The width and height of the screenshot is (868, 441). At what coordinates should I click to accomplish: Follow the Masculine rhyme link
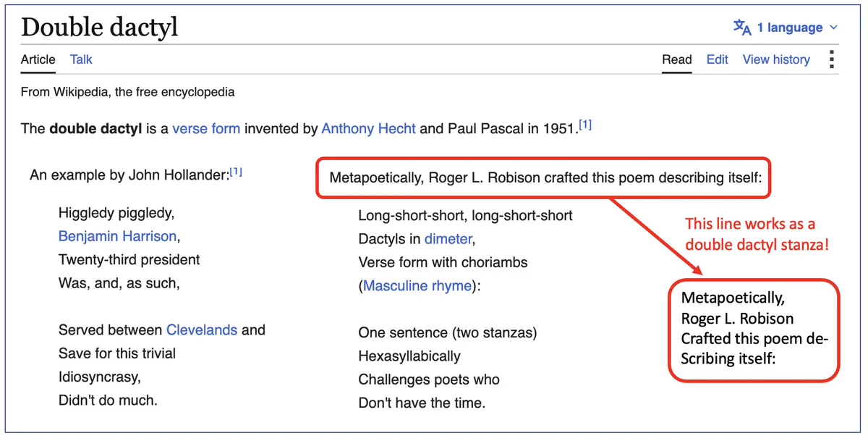point(417,286)
